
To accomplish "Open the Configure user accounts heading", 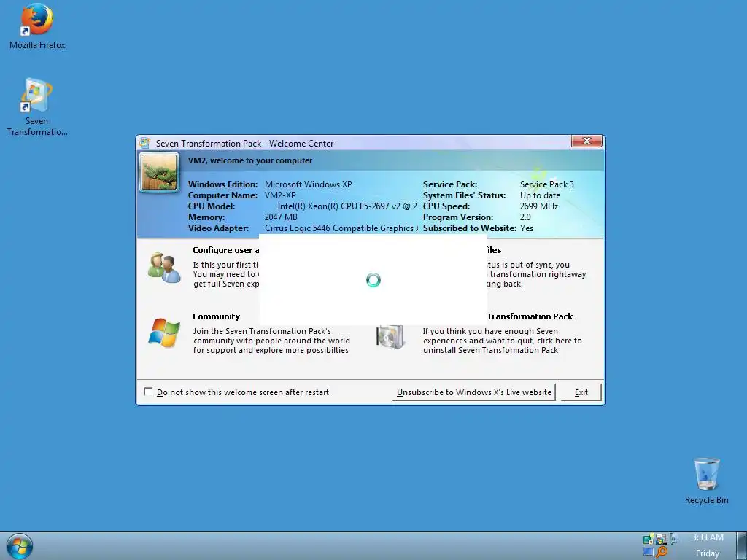I will tap(226, 250).
